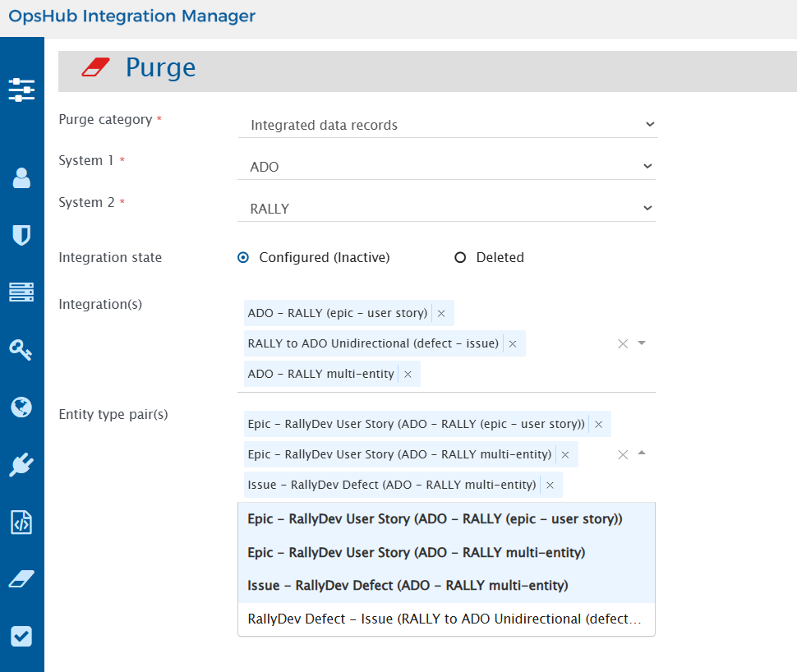The height and width of the screenshot is (672, 797).
Task: Click the plug integration icon in sidebar
Action: coord(21,465)
